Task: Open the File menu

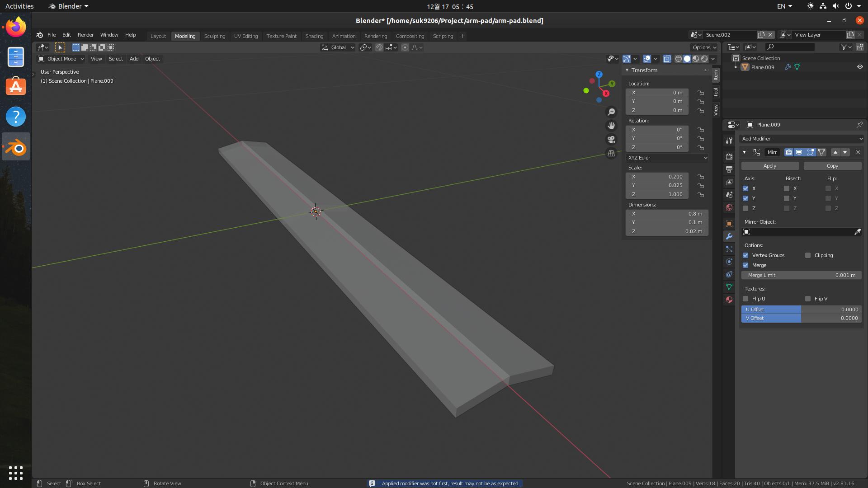Action: click(52, 35)
